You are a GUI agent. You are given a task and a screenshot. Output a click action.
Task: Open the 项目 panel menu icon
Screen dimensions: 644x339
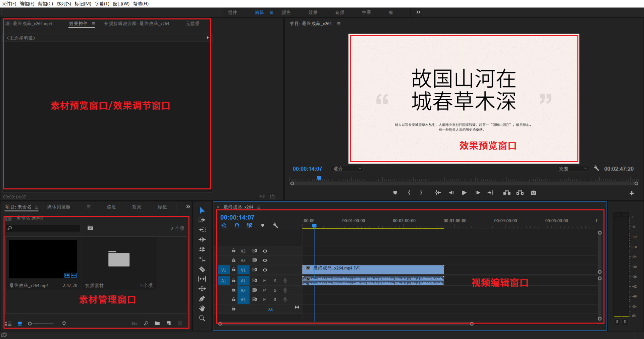pyautogui.click(x=37, y=207)
